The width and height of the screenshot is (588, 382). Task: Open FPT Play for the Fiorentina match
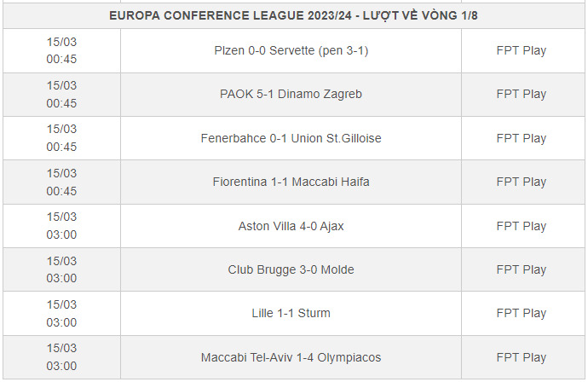coord(522,182)
